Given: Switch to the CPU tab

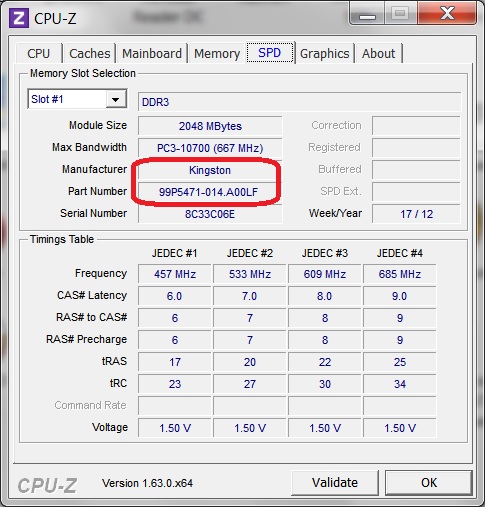Looking at the screenshot, I should (x=39, y=53).
